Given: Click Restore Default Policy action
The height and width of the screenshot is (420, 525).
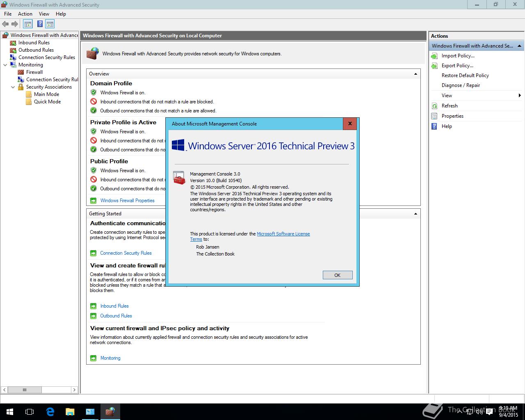Looking at the screenshot, I should [x=465, y=75].
